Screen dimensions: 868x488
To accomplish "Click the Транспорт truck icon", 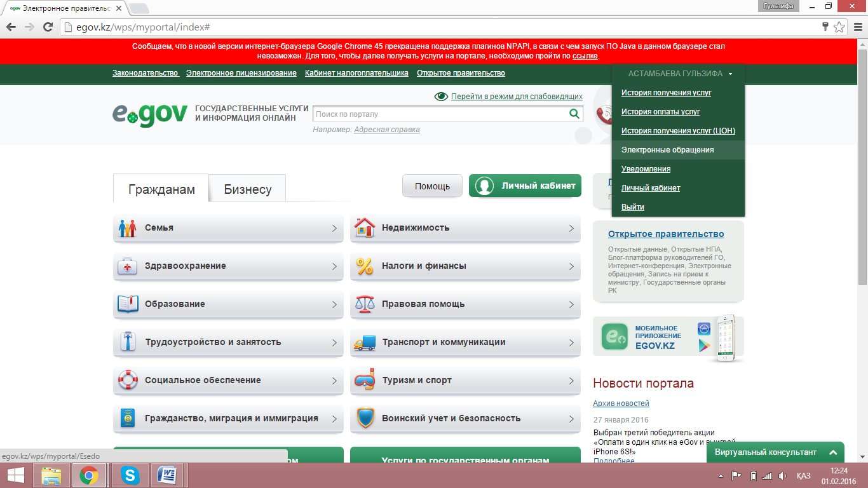I will click(365, 342).
